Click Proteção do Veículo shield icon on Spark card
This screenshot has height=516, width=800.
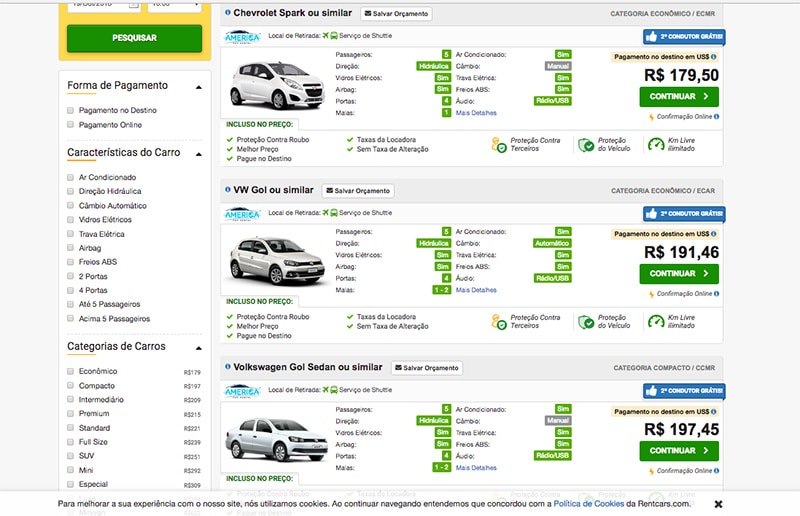coord(586,145)
